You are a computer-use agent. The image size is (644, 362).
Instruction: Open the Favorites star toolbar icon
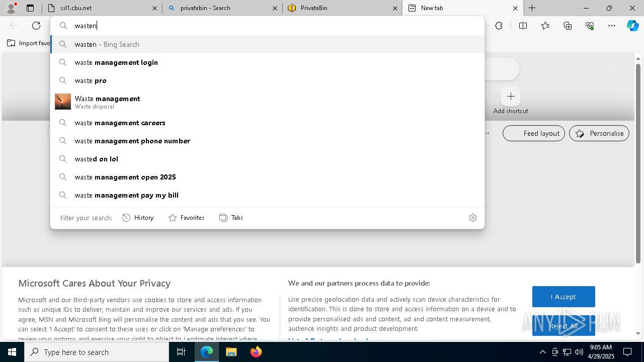pyautogui.click(x=545, y=26)
